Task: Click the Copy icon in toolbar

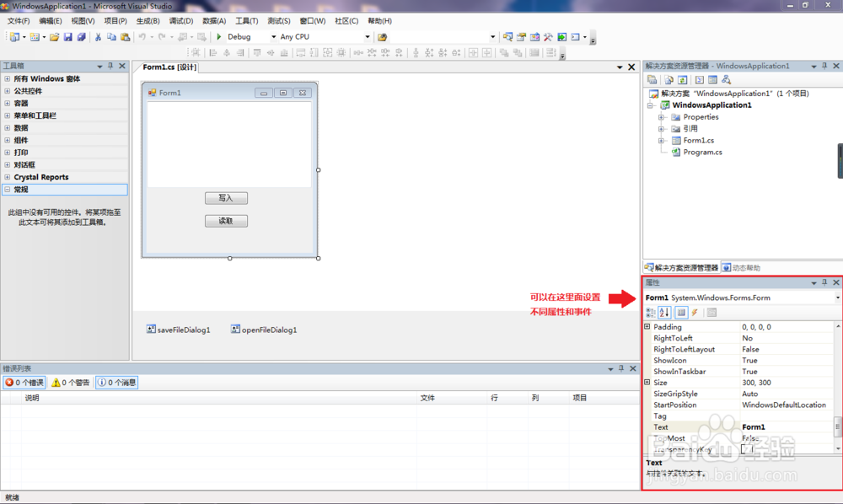Action: coord(111,36)
